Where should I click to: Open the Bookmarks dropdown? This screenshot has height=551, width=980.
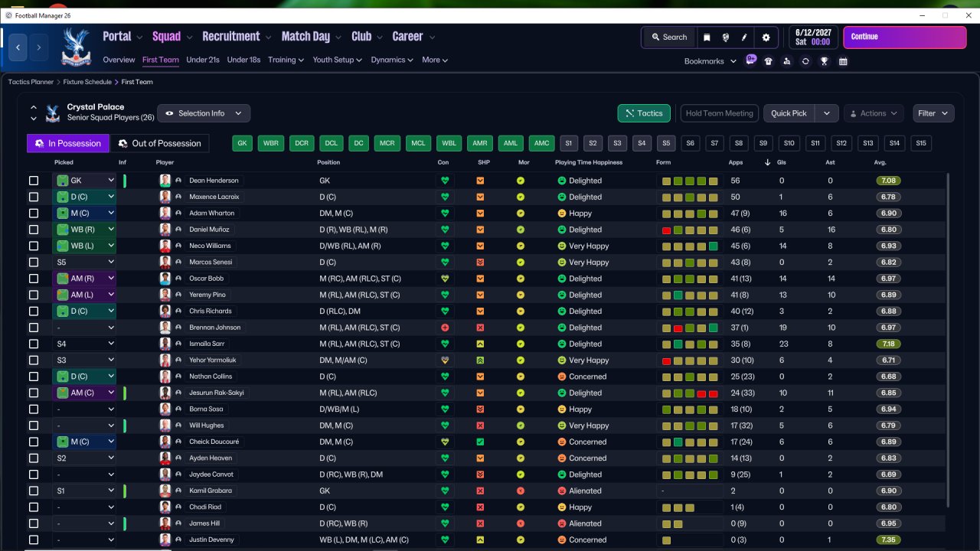(x=710, y=61)
